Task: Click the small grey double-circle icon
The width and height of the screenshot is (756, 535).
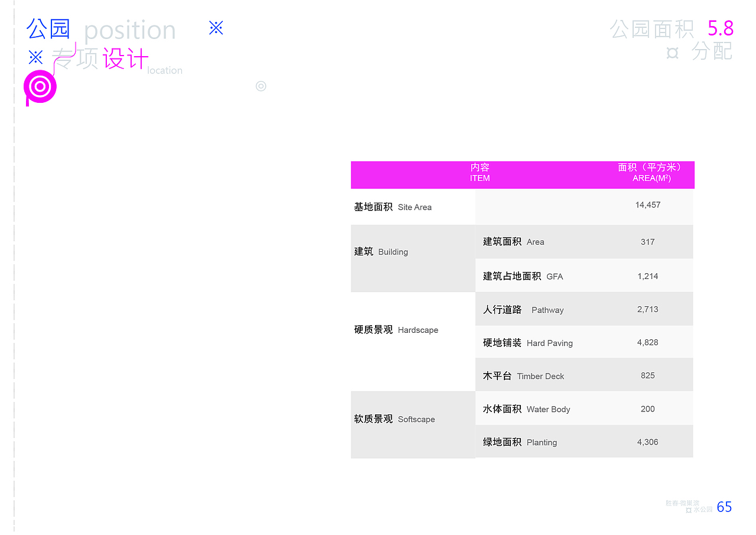Action: pyautogui.click(x=261, y=86)
